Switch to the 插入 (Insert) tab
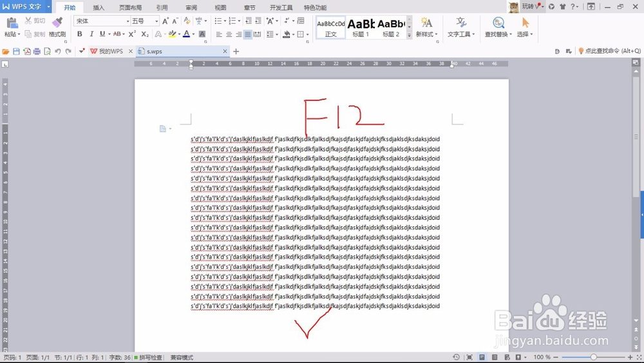 coord(99,7)
